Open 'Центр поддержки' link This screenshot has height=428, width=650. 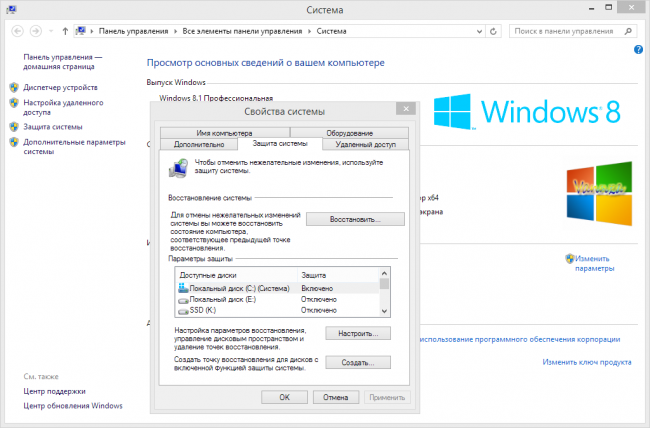coord(54,391)
